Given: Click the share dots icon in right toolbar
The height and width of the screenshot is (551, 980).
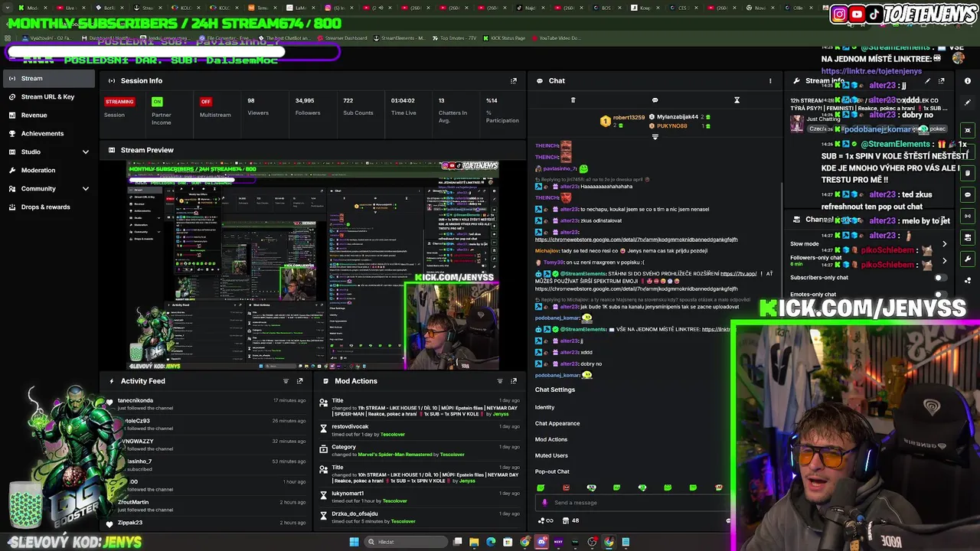Looking at the screenshot, I should [x=968, y=280].
